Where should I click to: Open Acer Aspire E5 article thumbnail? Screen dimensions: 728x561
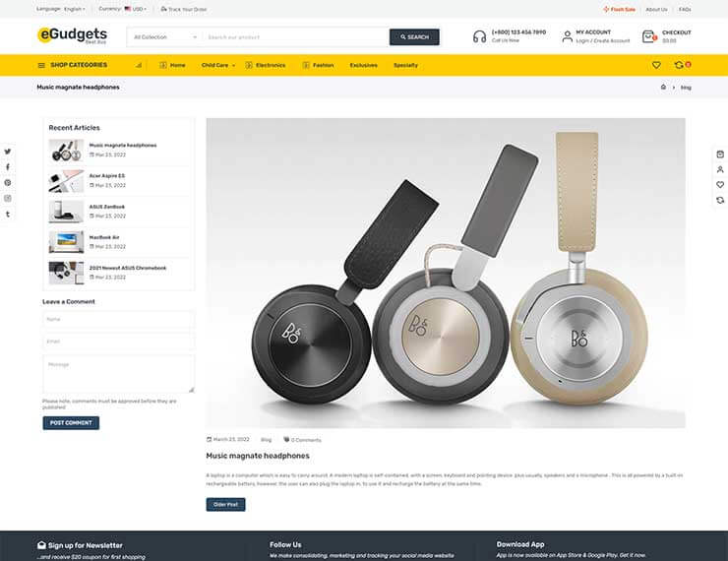tap(66, 181)
